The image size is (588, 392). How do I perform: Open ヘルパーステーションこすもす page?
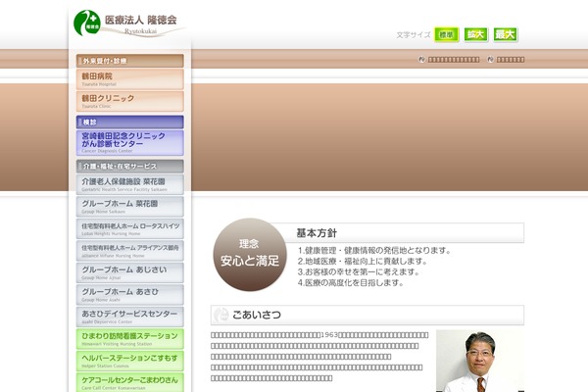coord(129,362)
